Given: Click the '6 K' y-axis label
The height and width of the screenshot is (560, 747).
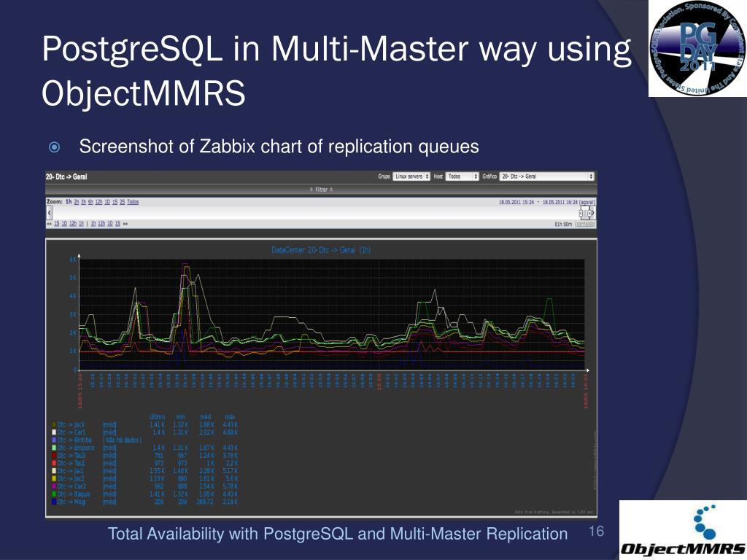Looking at the screenshot, I should [73, 260].
